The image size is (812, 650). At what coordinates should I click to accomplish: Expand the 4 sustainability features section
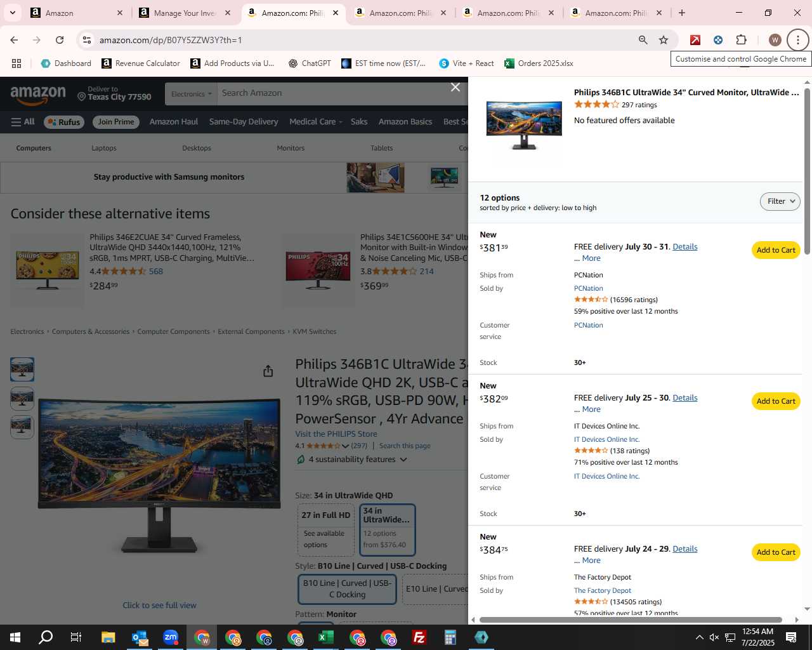tap(351, 460)
